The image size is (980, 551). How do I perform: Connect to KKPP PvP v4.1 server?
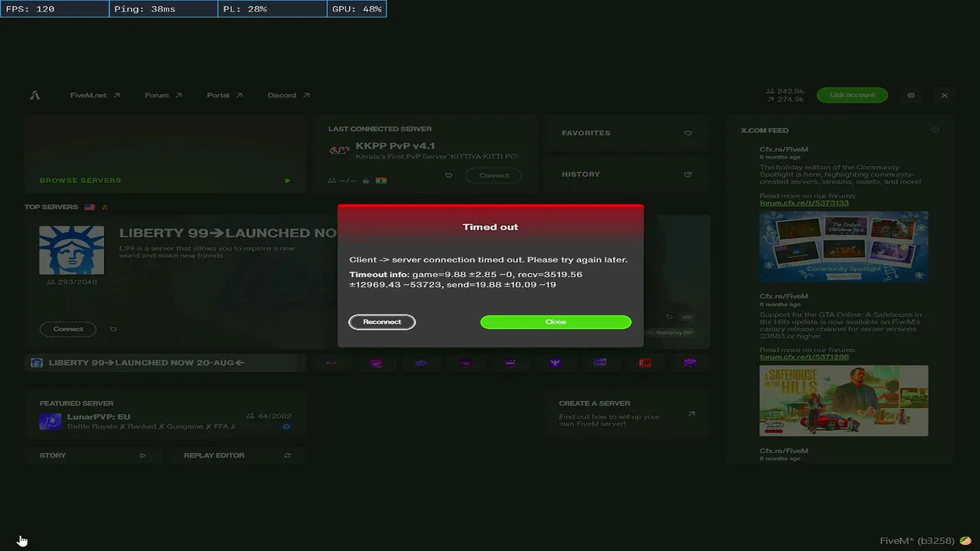click(494, 175)
